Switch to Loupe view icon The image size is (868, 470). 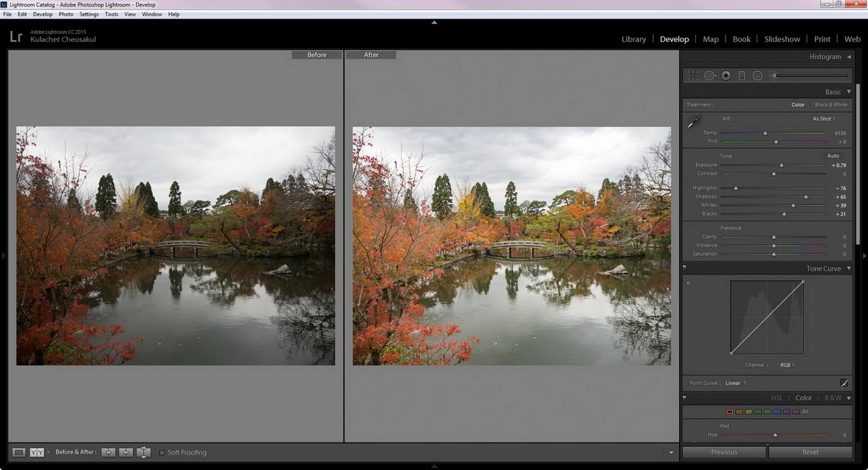coord(19,452)
